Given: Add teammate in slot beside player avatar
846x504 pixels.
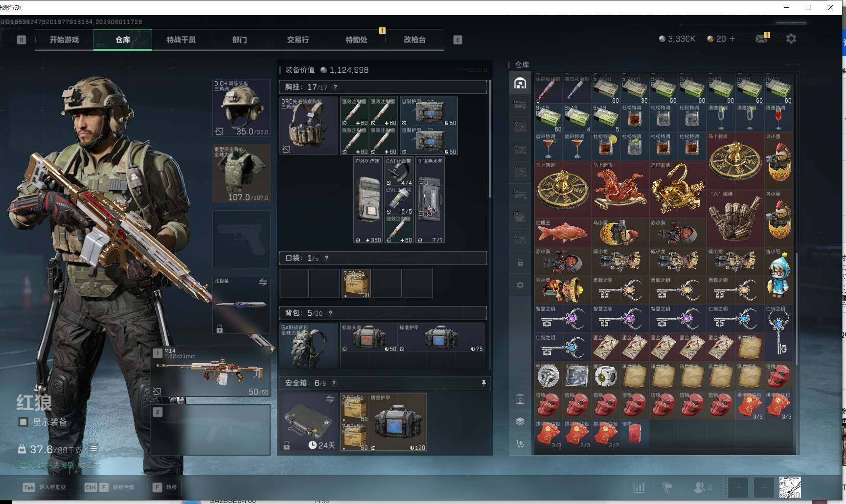Looking at the screenshot, I should (x=763, y=487).
